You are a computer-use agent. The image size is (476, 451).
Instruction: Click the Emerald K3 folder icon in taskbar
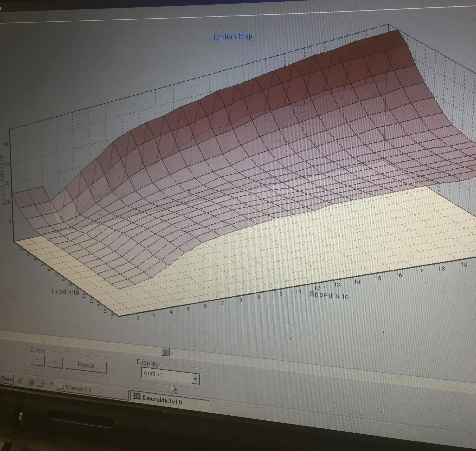click(61, 386)
